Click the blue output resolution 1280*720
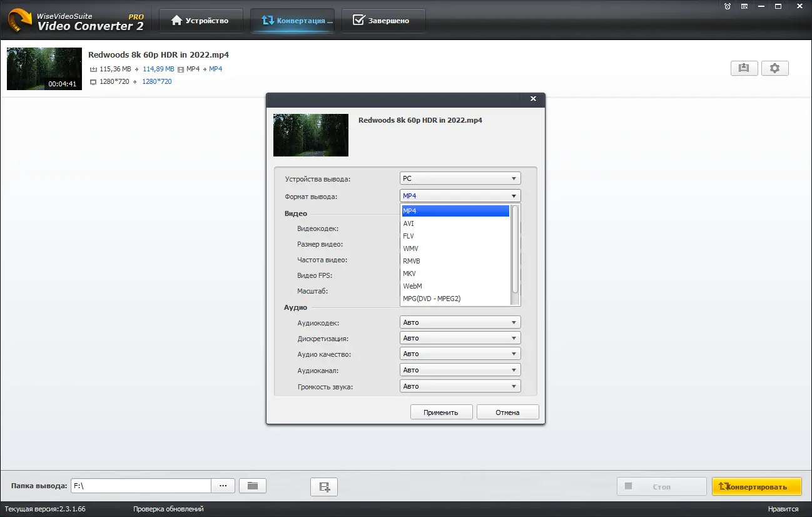812x517 pixels. [x=157, y=81]
